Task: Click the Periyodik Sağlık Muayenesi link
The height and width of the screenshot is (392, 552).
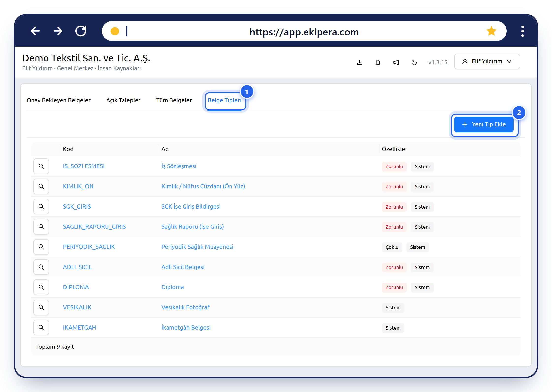Action: pos(197,247)
